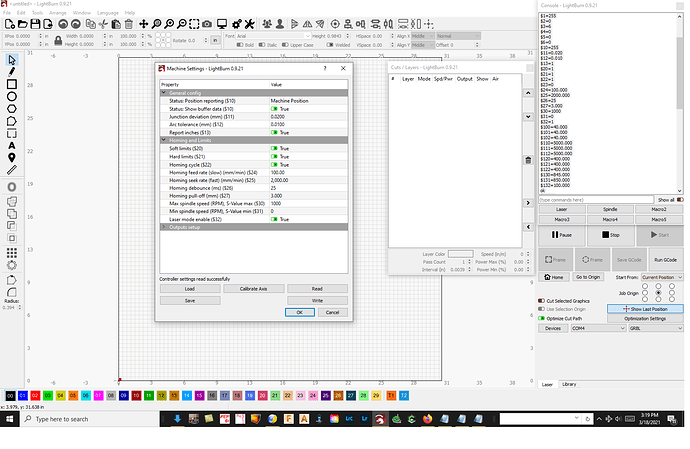Viewport: 690px width, 449px height.
Task: Click the Run GCode button
Action: click(665, 260)
